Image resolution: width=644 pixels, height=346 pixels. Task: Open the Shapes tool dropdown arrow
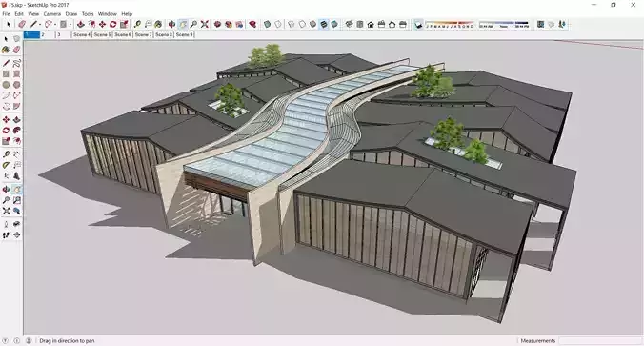click(x=70, y=24)
